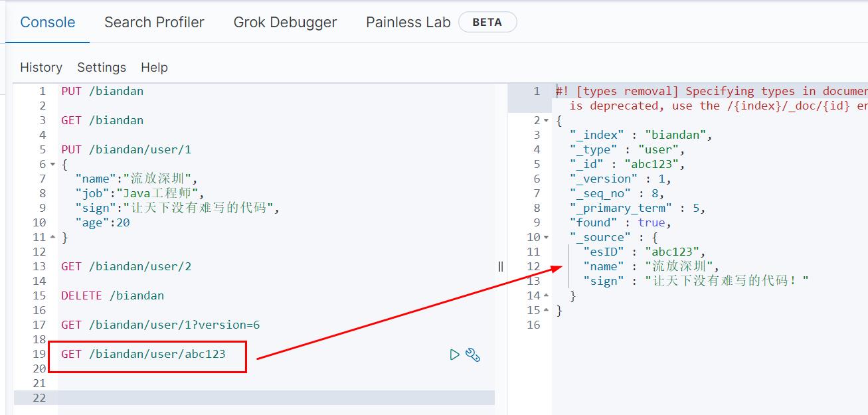
Task: Open console History
Action: pyautogui.click(x=41, y=67)
